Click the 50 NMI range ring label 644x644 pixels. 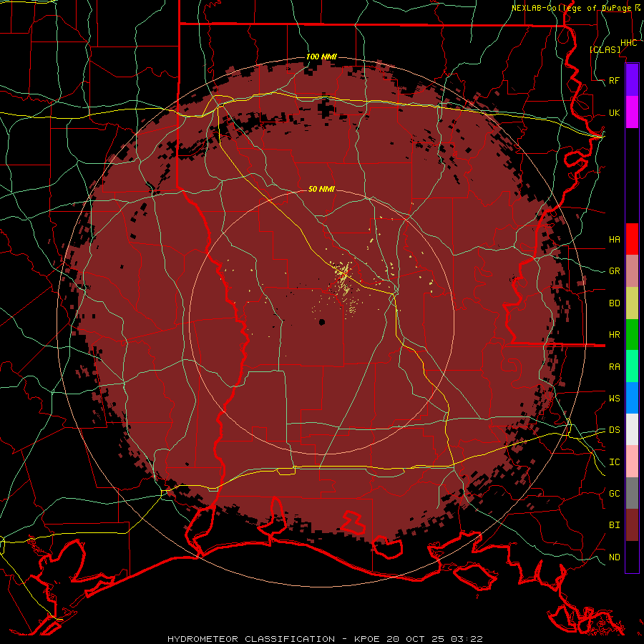click(321, 189)
